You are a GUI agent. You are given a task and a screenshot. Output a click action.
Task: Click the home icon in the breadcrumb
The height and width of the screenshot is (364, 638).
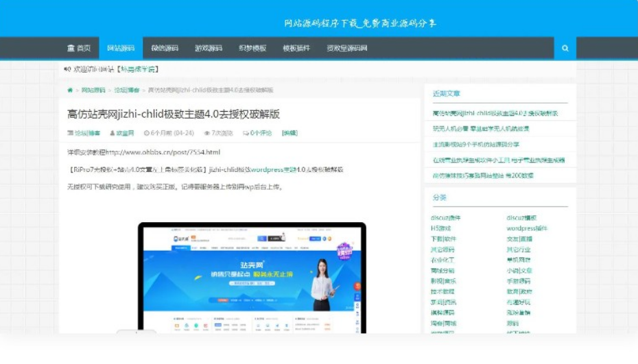point(70,90)
